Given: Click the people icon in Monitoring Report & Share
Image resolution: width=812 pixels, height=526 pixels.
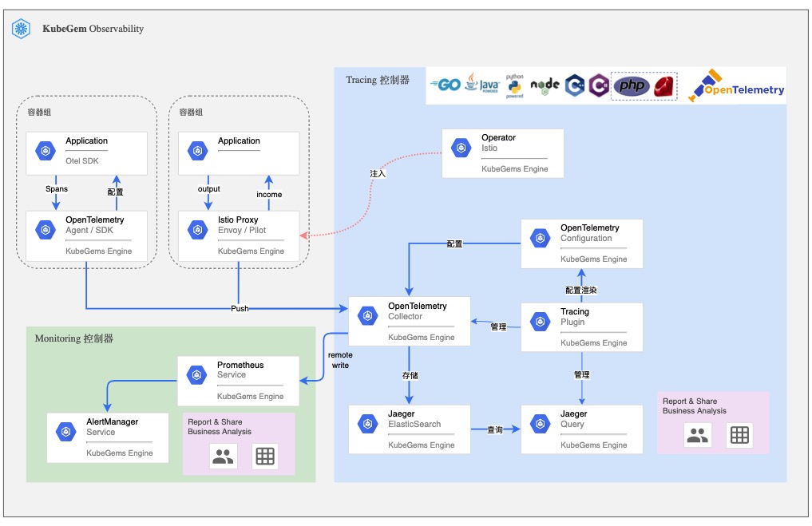Looking at the screenshot, I should click(224, 456).
